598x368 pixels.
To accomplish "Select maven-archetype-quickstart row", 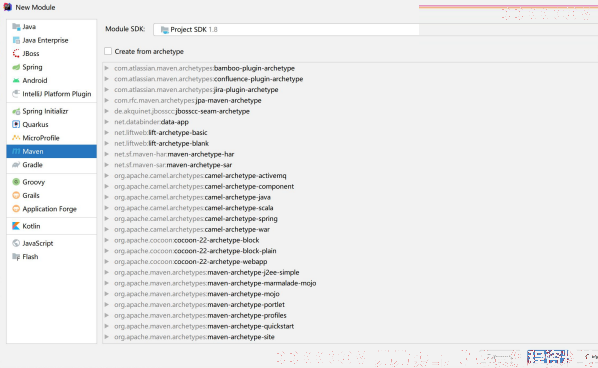I will click(350, 326).
